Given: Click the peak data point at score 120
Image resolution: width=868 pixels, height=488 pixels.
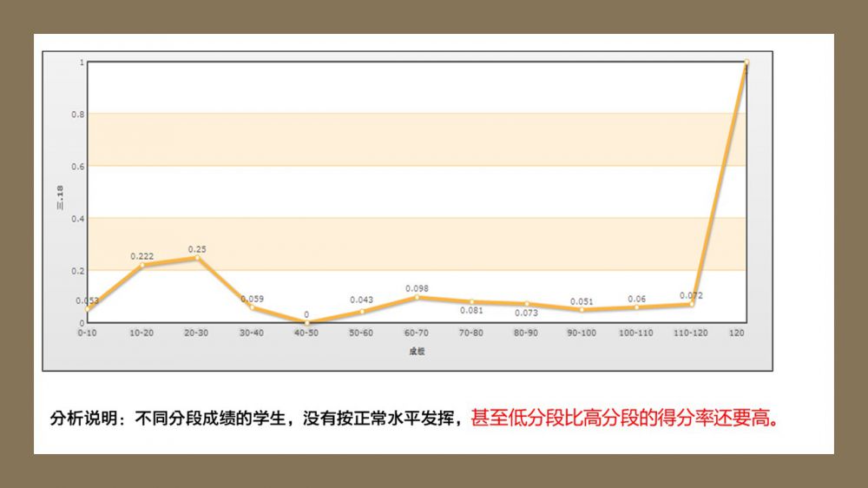Looking at the screenshot, I should pyautogui.click(x=746, y=63).
